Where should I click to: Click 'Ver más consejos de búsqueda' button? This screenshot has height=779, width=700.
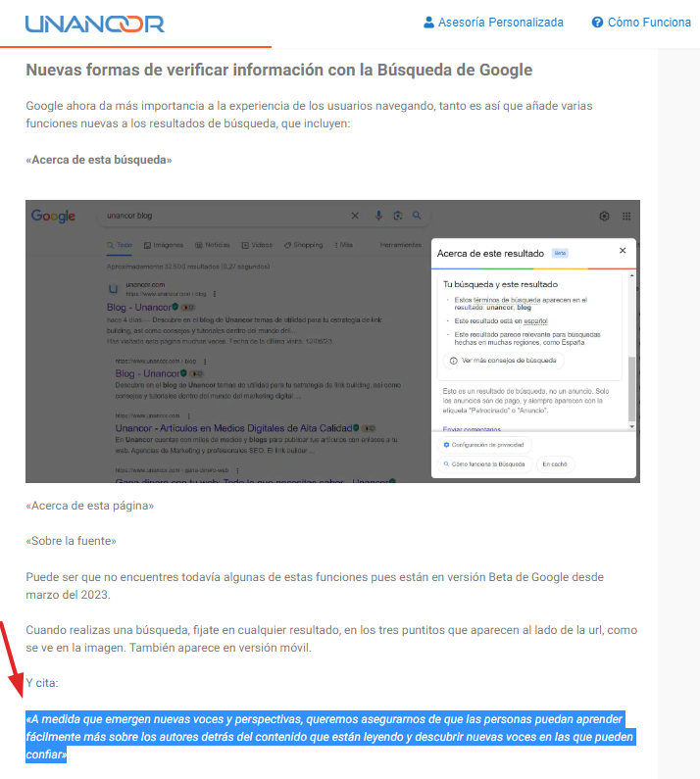click(x=503, y=361)
